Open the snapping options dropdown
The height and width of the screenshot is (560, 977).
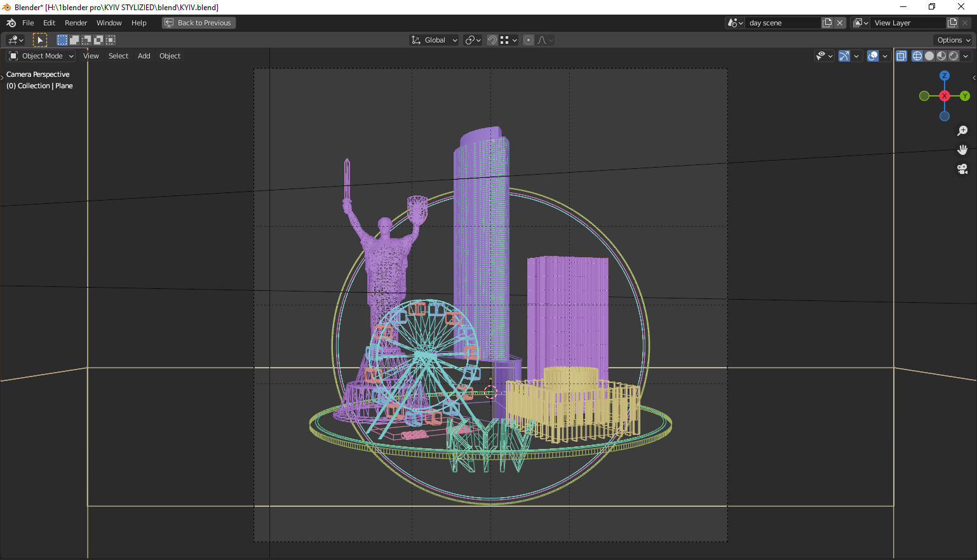pos(509,40)
